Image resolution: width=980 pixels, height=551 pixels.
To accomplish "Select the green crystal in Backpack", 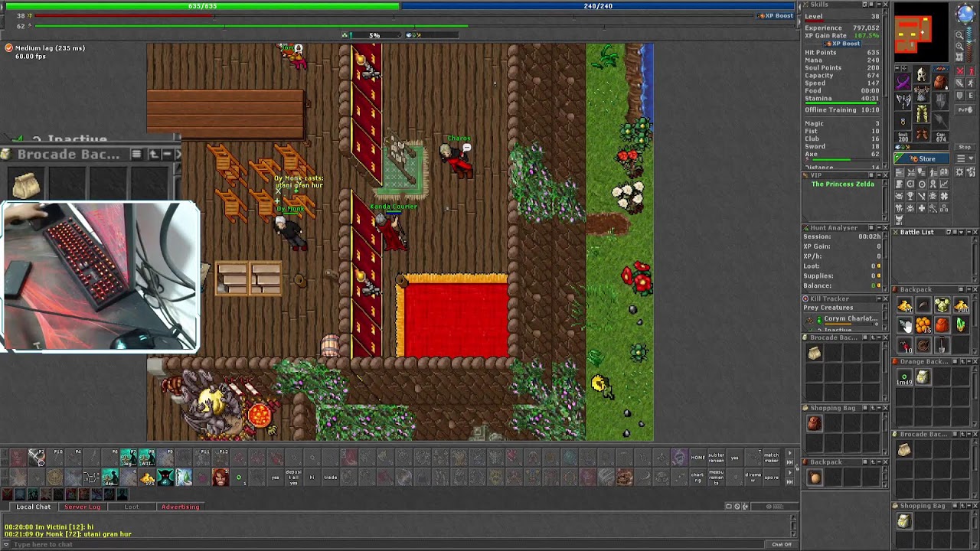I will (961, 324).
